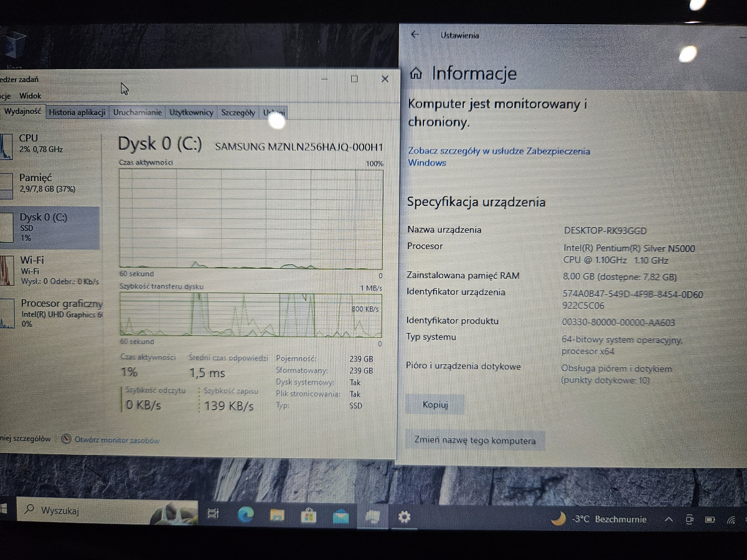Open Zobacz szczegóły w usłudze Zabezpieczenia Windows
Screen dimensions: 747x560
[499, 157]
